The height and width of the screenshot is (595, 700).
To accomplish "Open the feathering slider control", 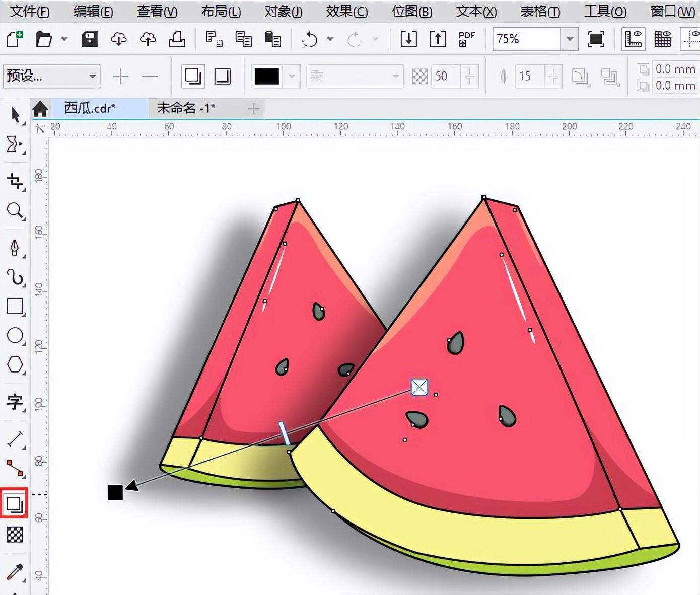I will (x=553, y=77).
